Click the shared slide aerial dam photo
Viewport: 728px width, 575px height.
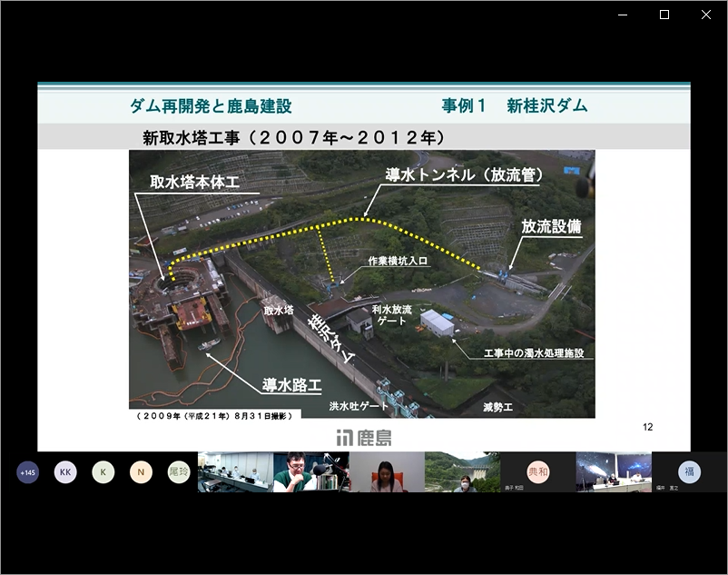pyautogui.click(x=361, y=283)
